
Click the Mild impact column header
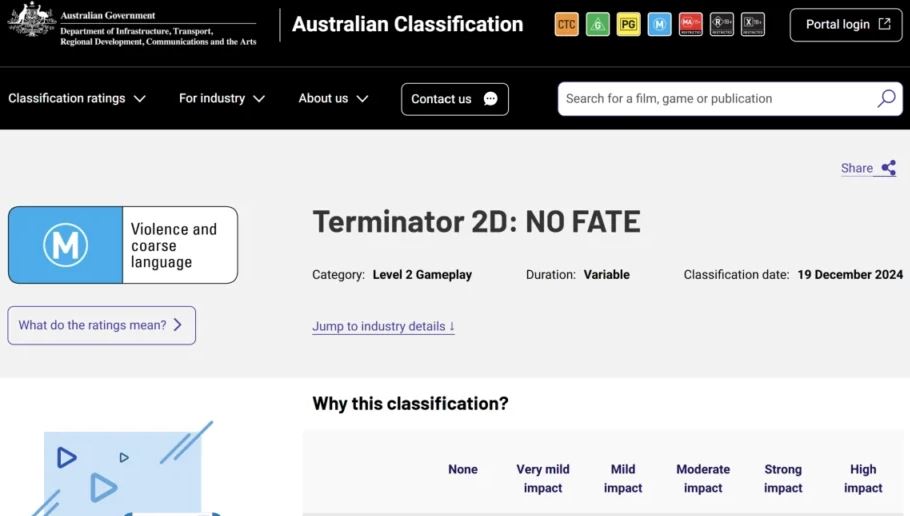(623, 478)
